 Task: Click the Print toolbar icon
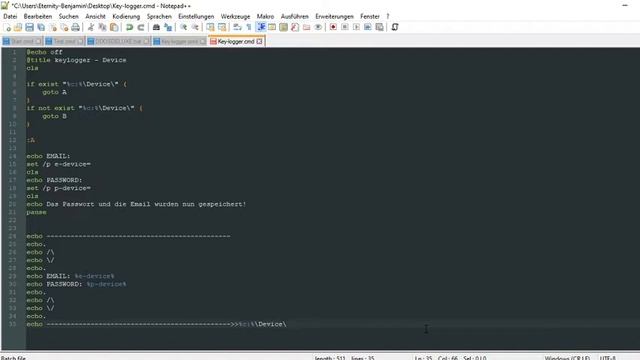pos(76,27)
